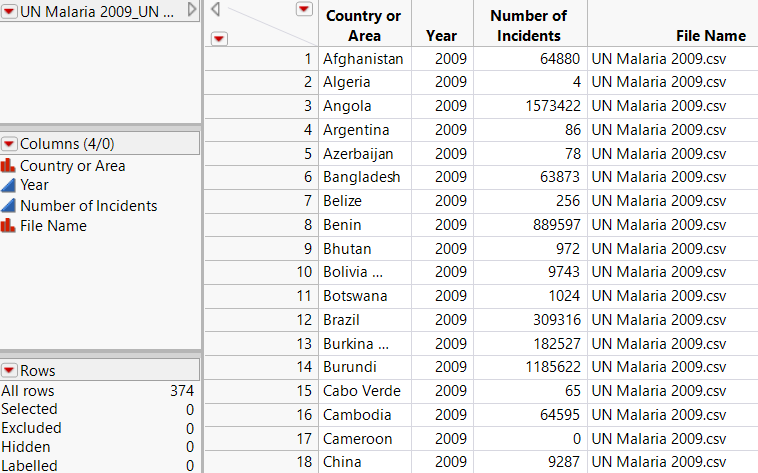Open the Rows panel red triangle menu
Screen dimensions: 758x473
click(9, 371)
